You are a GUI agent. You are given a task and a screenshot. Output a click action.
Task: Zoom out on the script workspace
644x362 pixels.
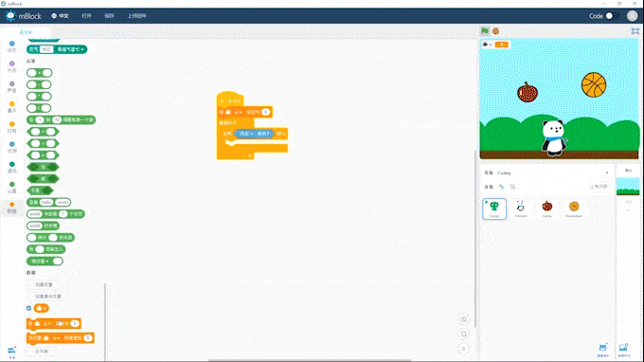pyautogui.click(x=464, y=334)
